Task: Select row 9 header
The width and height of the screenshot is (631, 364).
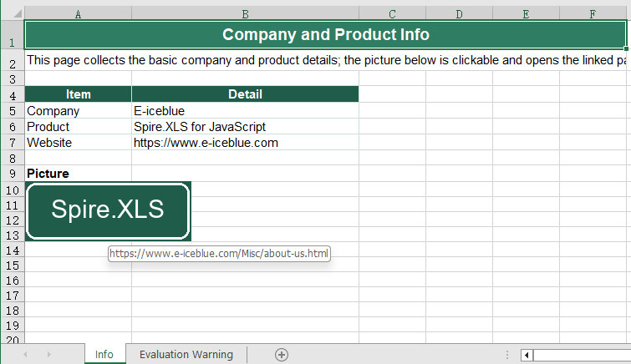Action: [13, 174]
